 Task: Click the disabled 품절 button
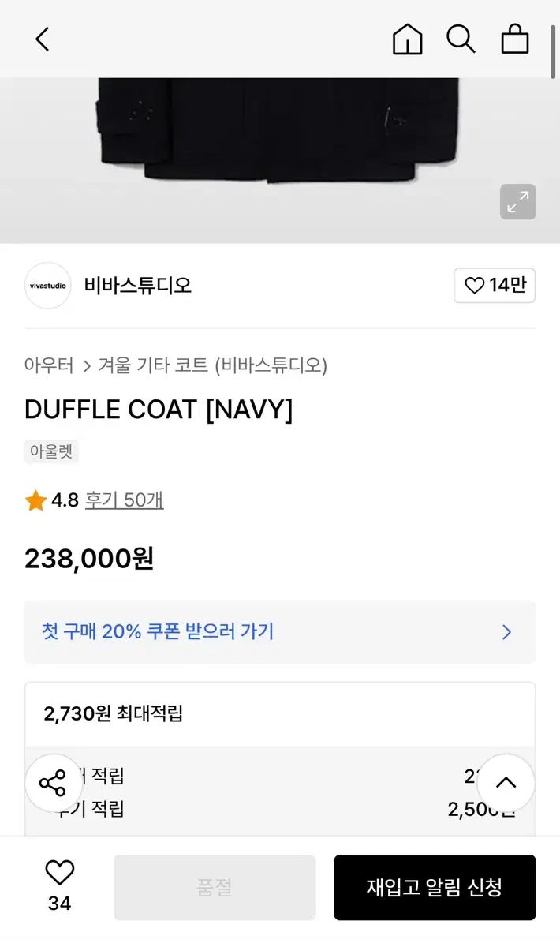click(x=215, y=887)
